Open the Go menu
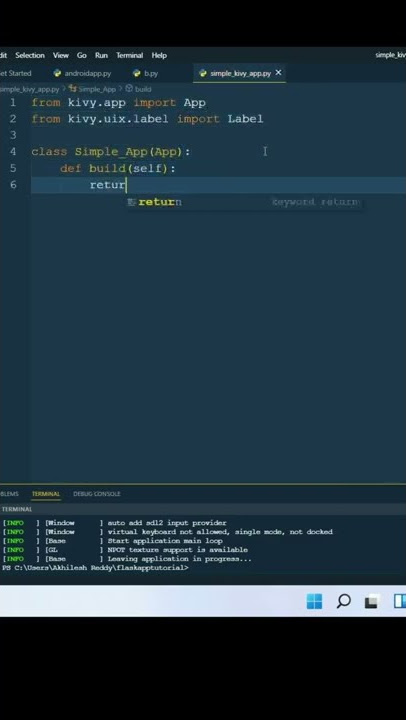Screen dimensions: 406x720 [82, 55]
